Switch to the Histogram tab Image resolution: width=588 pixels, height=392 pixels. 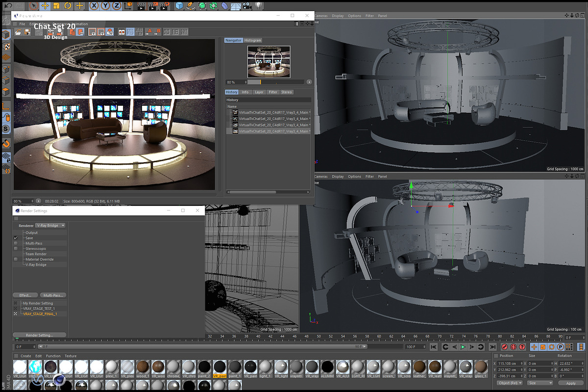point(253,40)
